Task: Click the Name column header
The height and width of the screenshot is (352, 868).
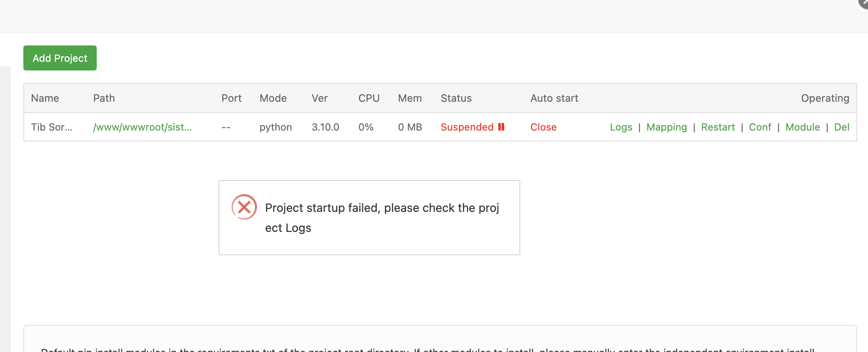Action: 45,98
